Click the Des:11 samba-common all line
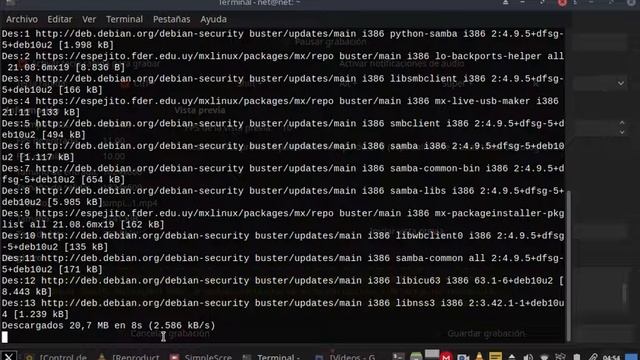Image resolution: width=640 pixels, height=360 pixels. click(282, 264)
